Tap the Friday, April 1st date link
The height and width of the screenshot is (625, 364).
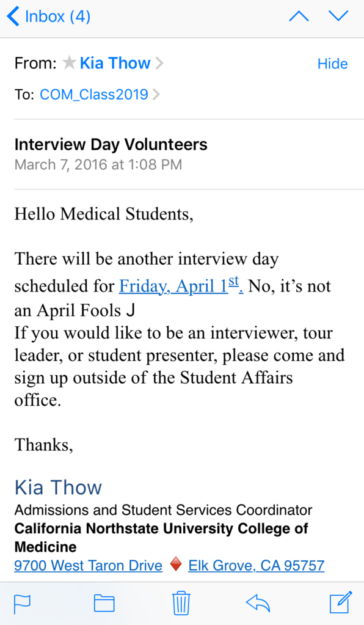(181, 285)
